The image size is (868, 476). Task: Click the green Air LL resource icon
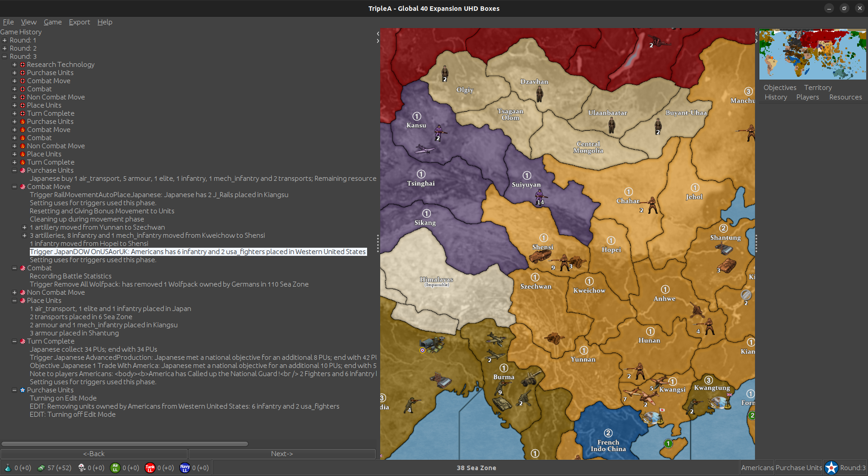pos(115,468)
